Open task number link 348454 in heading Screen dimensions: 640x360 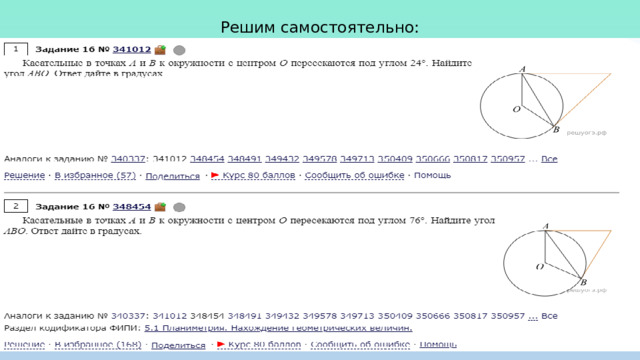132,207
